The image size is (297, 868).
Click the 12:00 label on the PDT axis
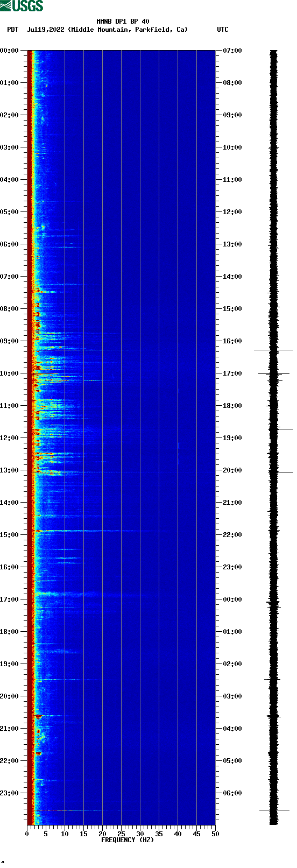pos(9,438)
